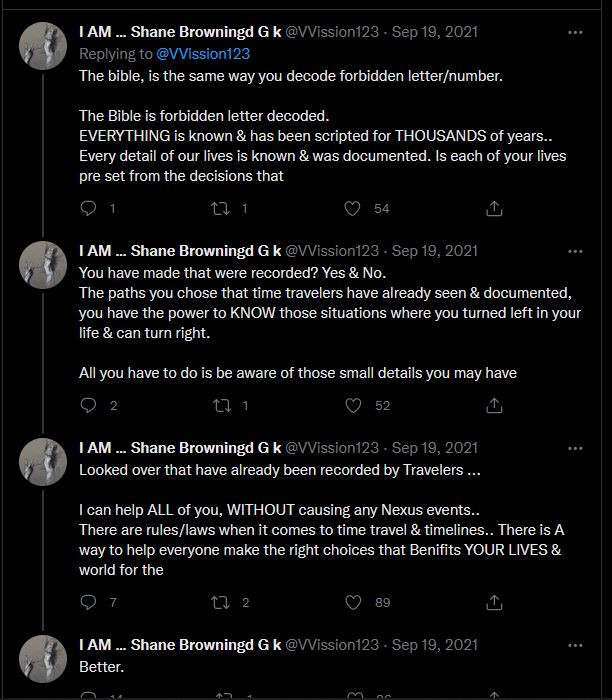Open more options on the first tweet
The width and height of the screenshot is (612, 700).
(575, 32)
